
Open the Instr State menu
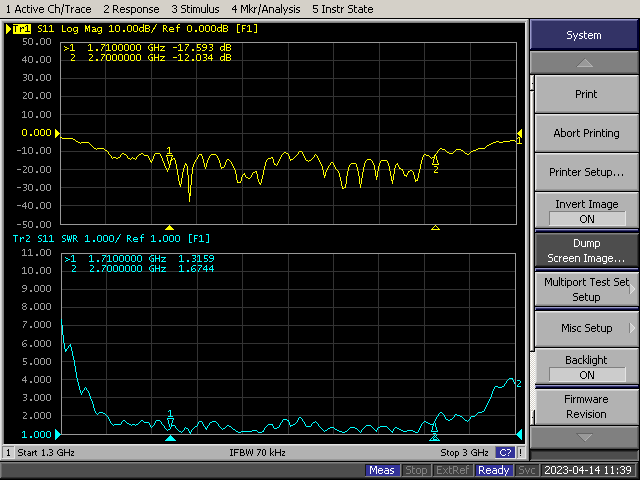[x=342, y=9]
